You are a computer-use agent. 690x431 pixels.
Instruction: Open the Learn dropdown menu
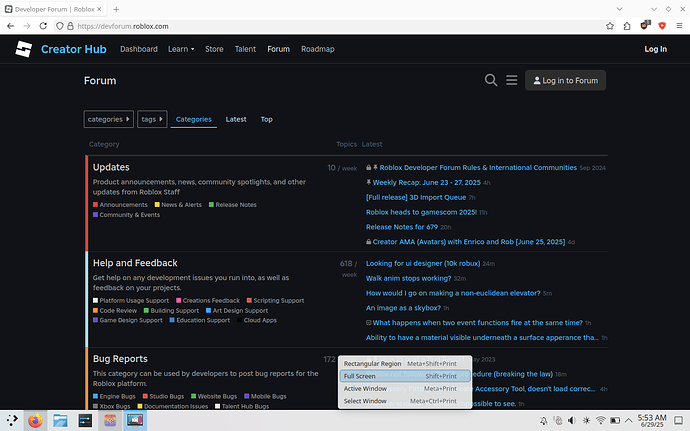(181, 49)
